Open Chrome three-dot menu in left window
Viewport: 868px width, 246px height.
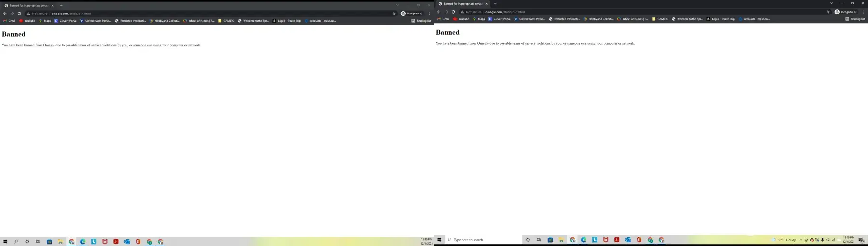pos(429,14)
